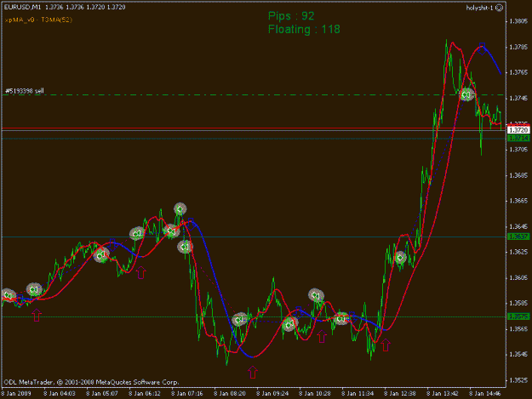Click the '8 Jan 13:42' time axis label
532x399 pixels.
click(x=443, y=394)
